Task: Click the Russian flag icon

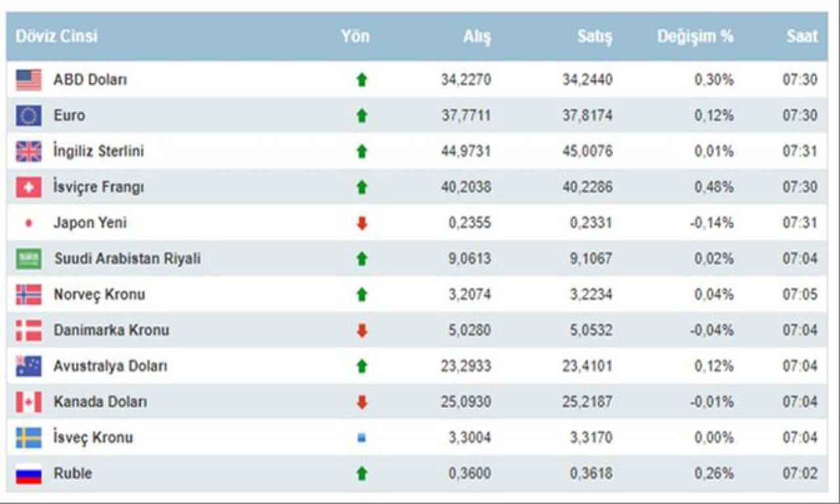Action: coord(28,473)
